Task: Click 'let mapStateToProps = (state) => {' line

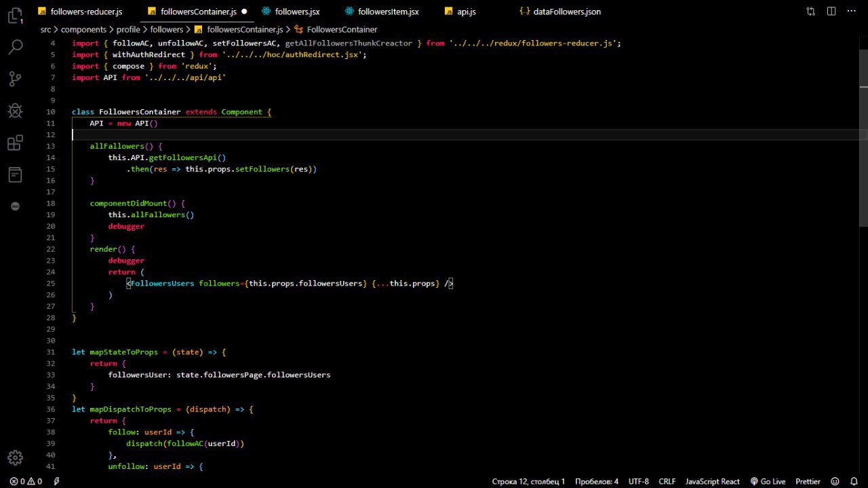Action: click(x=149, y=352)
